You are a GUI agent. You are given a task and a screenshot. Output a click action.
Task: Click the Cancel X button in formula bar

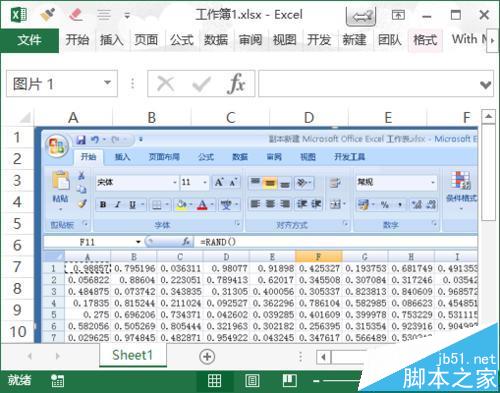pyautogui.click(x=166, y=83)
